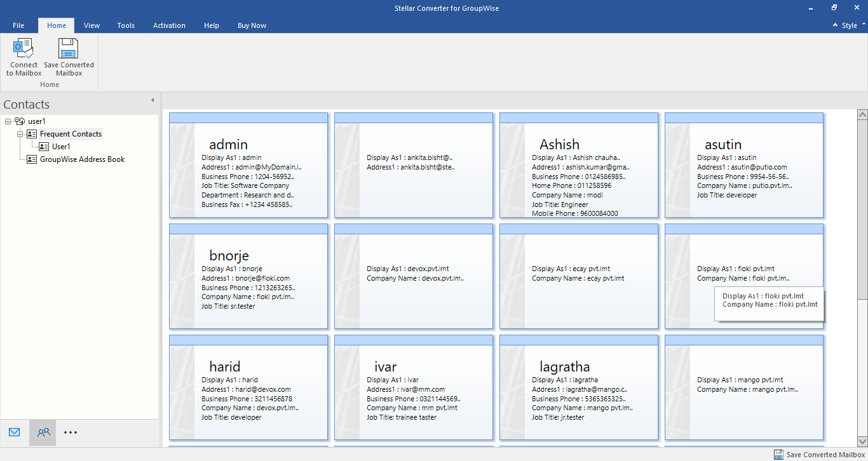This screenshot has height=461, width=868.
Task: Open the Help tab
Action: pos(212,25)
